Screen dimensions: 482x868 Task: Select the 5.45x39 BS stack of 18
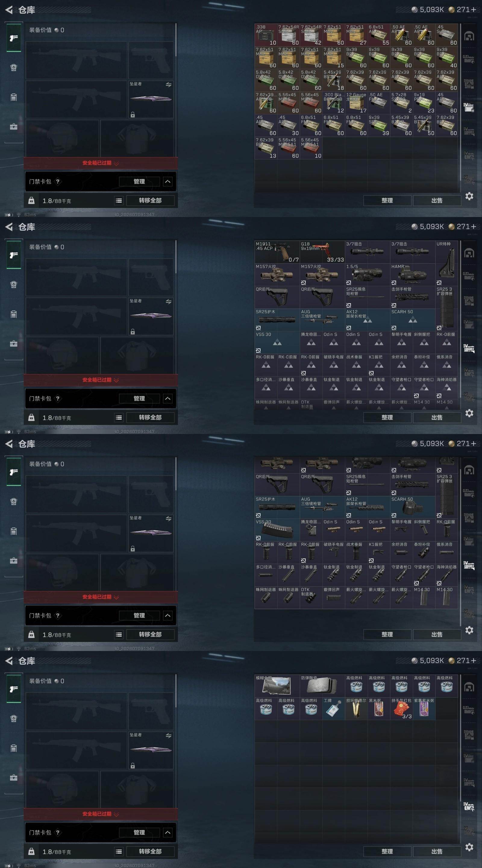333,80
